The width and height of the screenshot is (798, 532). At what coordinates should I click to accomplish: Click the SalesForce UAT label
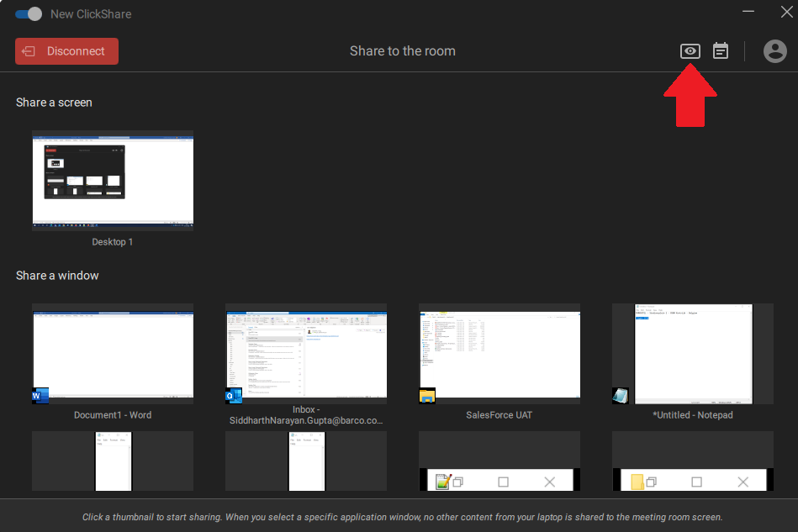(x=499, y=415)
